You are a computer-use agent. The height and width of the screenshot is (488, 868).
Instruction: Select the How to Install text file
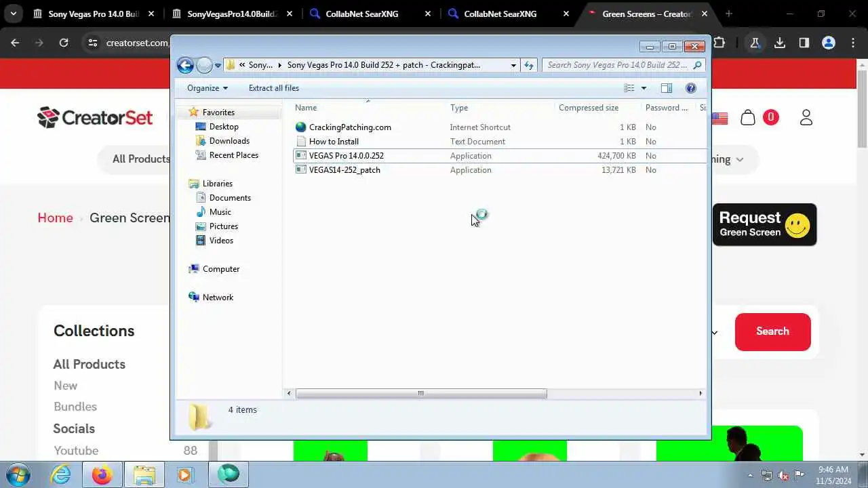(334, 142)
